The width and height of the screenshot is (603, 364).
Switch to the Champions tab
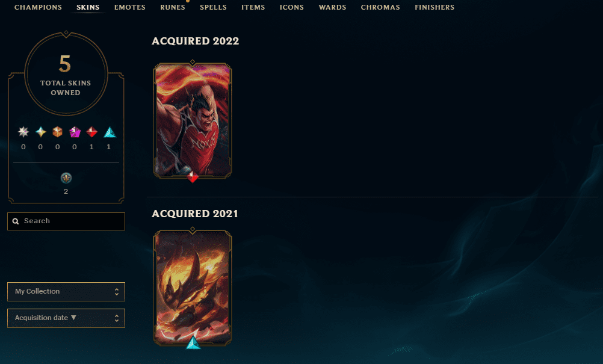pyautogui.click(x=38, y=7)
